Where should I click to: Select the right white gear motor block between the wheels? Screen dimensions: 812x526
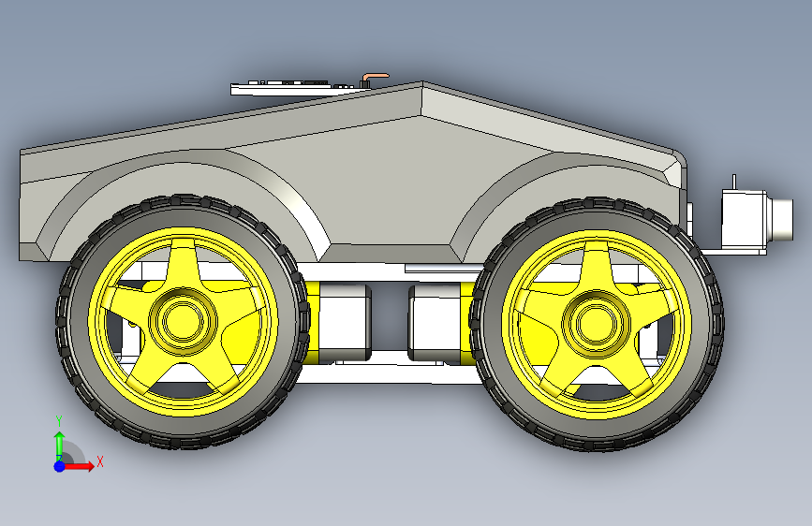click(434, 323)
